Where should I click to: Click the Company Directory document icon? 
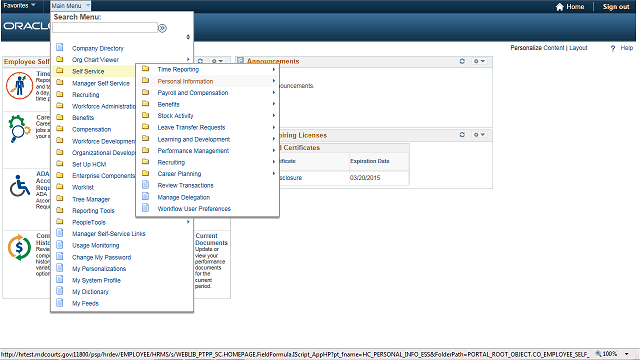click(60, 47)
